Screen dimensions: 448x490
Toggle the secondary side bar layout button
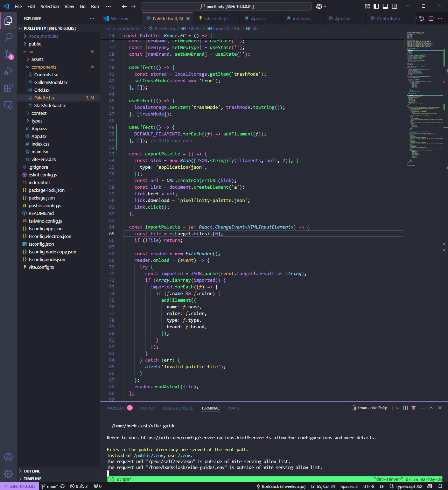394,6
